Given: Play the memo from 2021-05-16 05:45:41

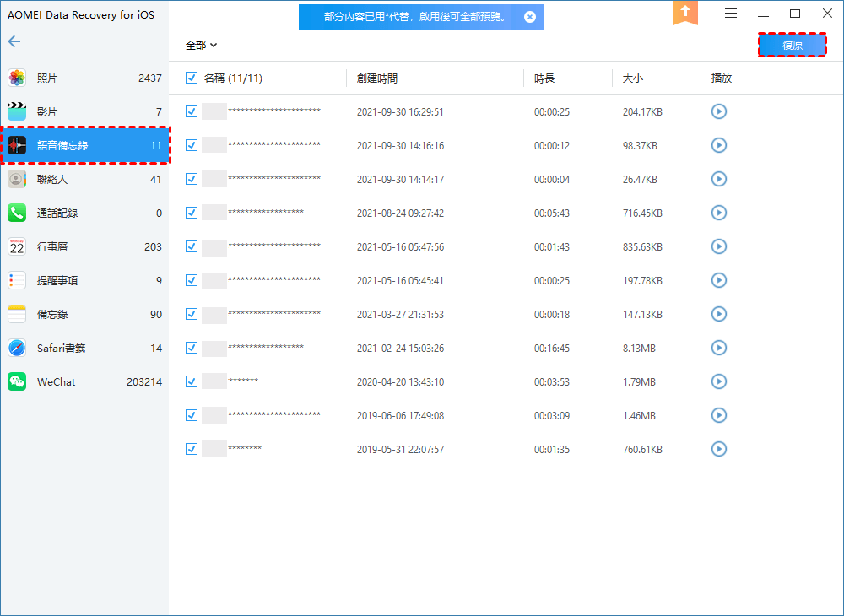Looking at the screenshot, I should (x=718, y=280).
